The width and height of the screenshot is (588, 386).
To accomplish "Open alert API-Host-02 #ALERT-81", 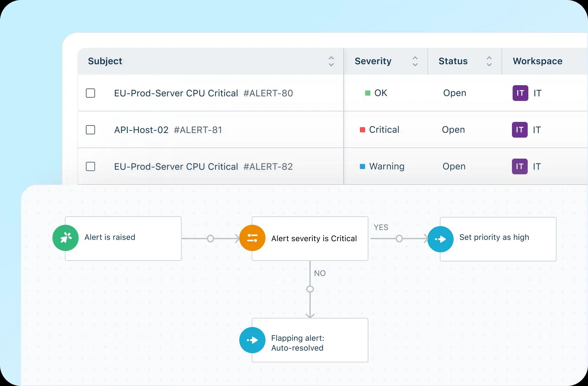I will click(168, 130).
